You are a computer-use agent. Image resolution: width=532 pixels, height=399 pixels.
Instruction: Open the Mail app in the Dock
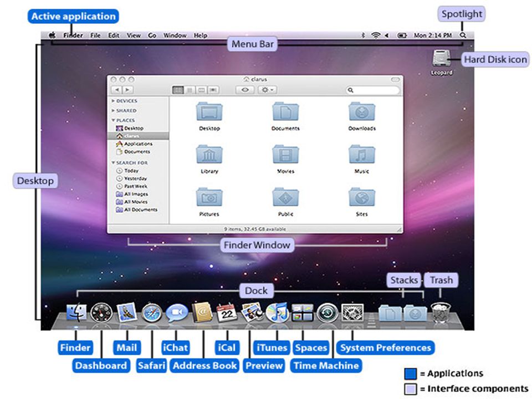tap(126, 312)
